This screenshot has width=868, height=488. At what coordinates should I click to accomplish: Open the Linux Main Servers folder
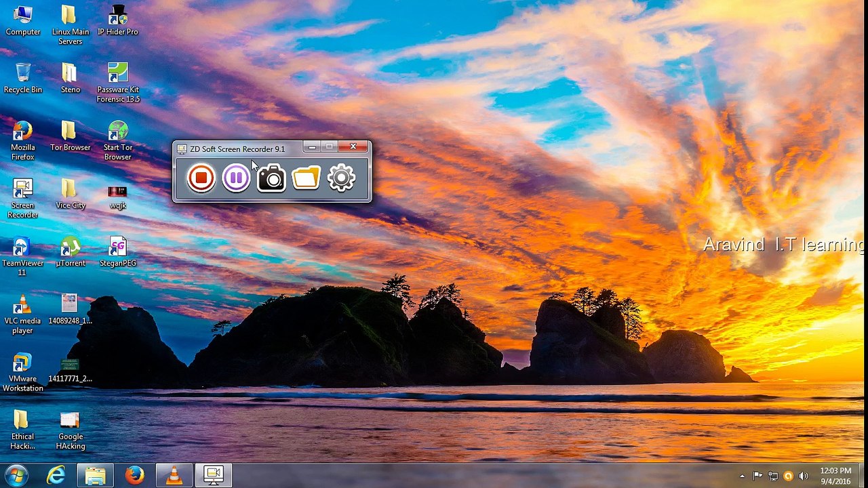tap(71, 25)
